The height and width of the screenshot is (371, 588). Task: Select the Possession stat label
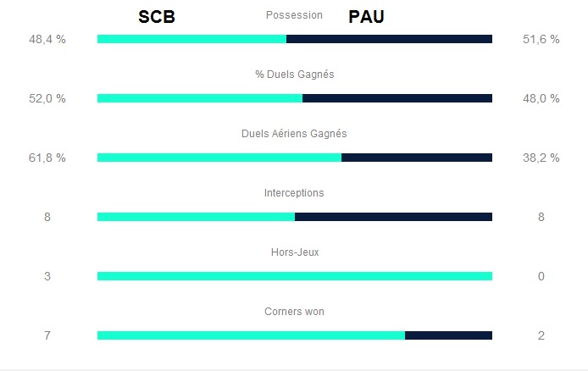pyautogui.click(x=294, y=15)
